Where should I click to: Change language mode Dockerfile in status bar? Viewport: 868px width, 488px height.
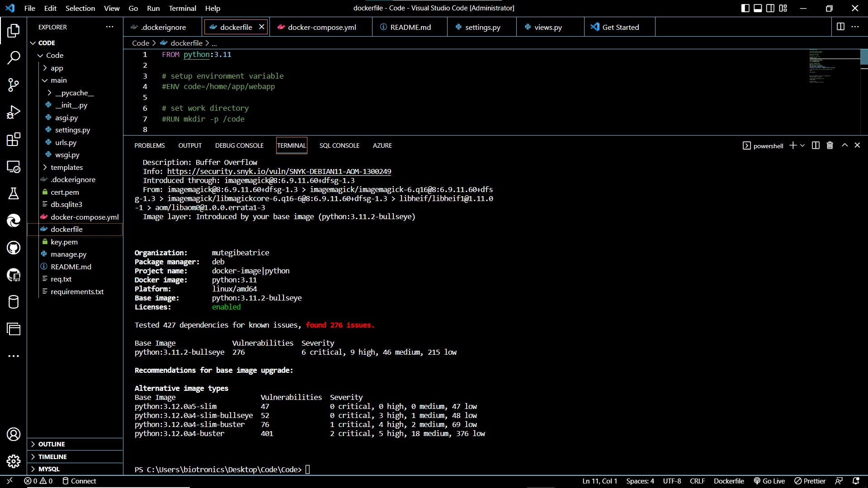coord(729,481)
